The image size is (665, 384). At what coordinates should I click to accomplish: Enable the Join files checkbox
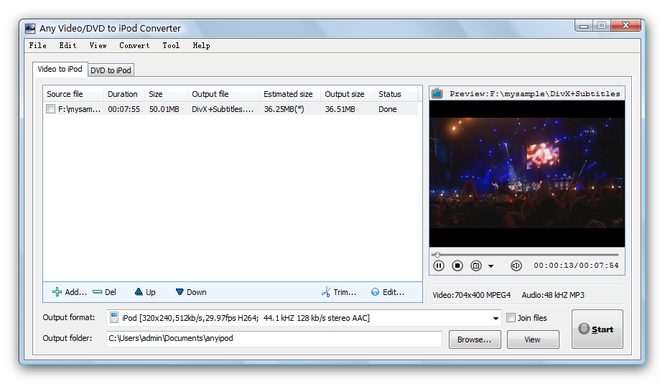(x=511, y=318)
